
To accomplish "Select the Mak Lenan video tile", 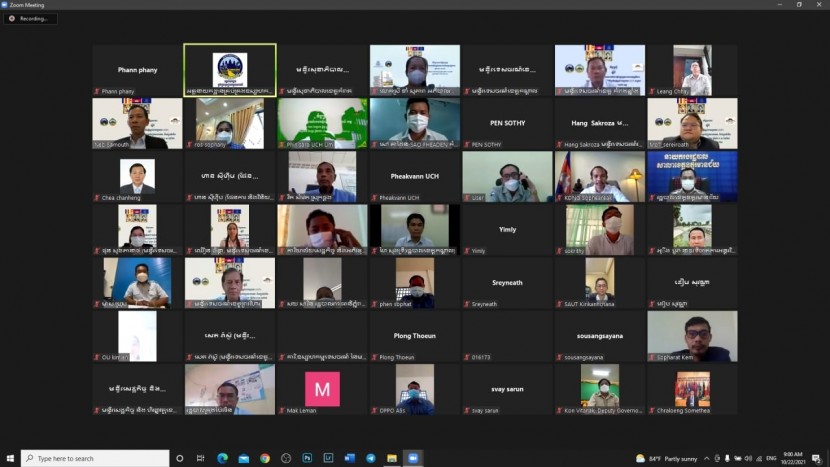I will pyautogui.click(x=322, y=389).
